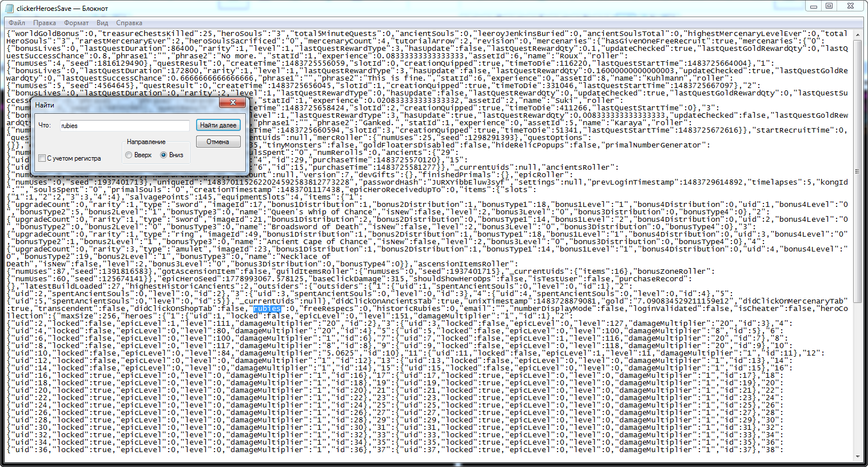868x467 pixels.
Task: Click the Отмена button
Action: coord(218,142)
